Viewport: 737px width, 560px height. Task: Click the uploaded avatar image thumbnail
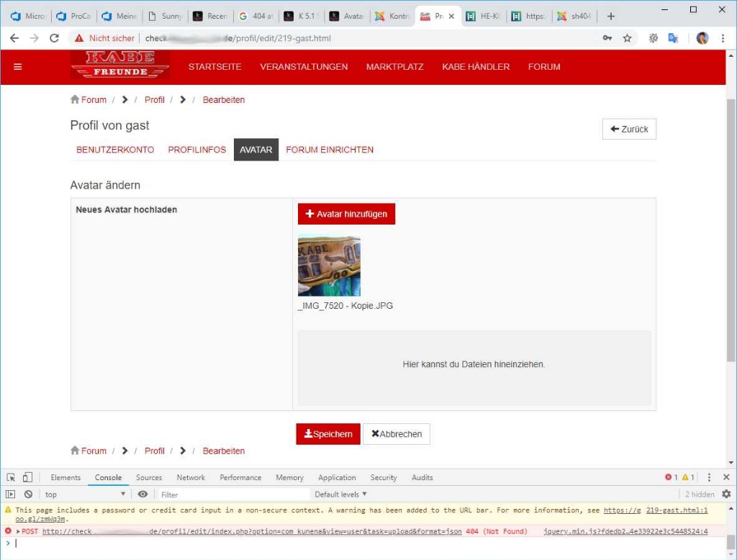coord(329,266)
